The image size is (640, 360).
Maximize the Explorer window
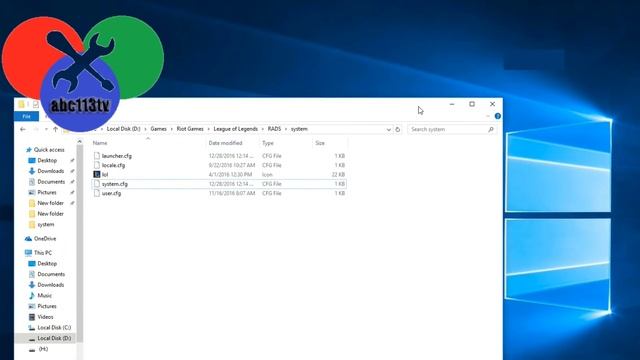(472, 104)
